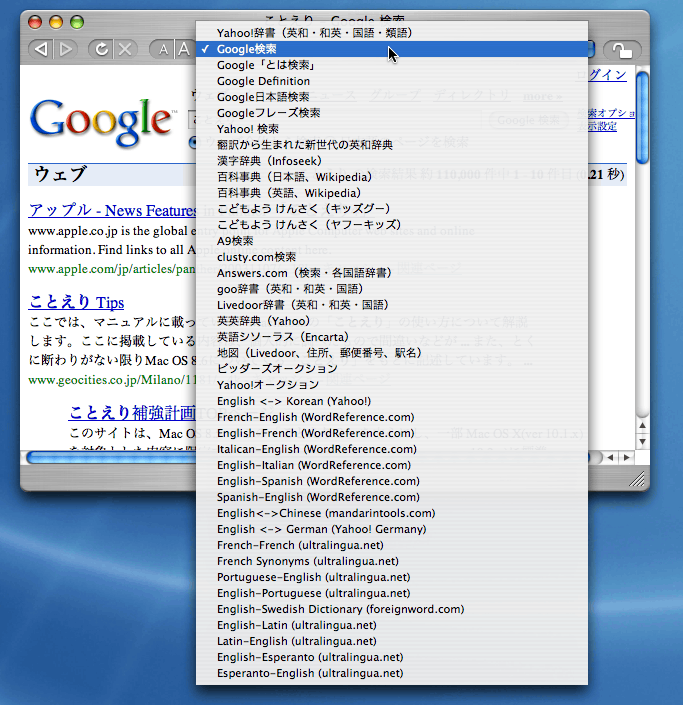This screenshot has width=683, height=705.
Task: Select English-Spanish (WordReference.com)
Action: (x=392, y=481)
